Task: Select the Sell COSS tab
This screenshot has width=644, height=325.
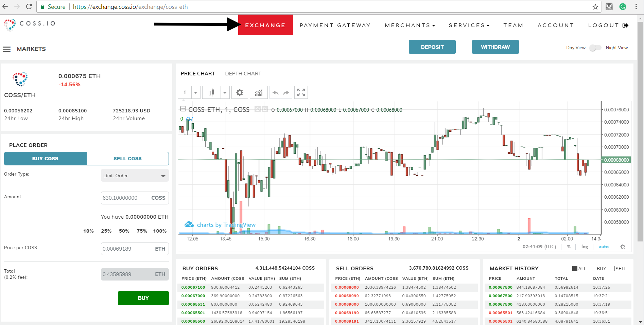Action: [x=128, y=159]
